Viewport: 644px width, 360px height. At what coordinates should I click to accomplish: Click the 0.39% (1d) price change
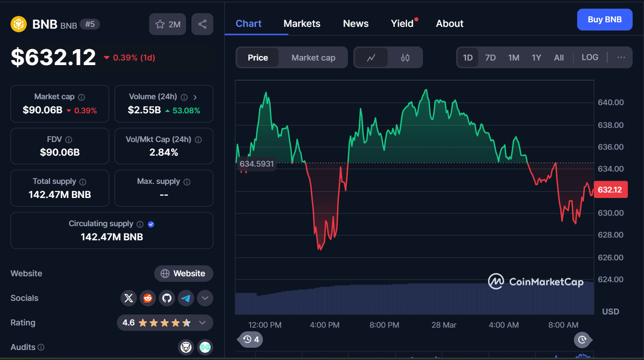(130, 58)
